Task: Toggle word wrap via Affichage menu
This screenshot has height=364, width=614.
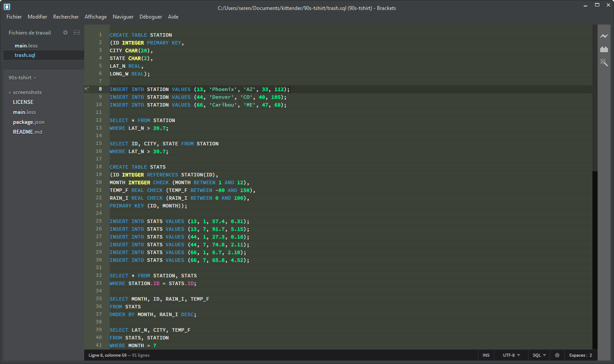Action: (95, 17)
